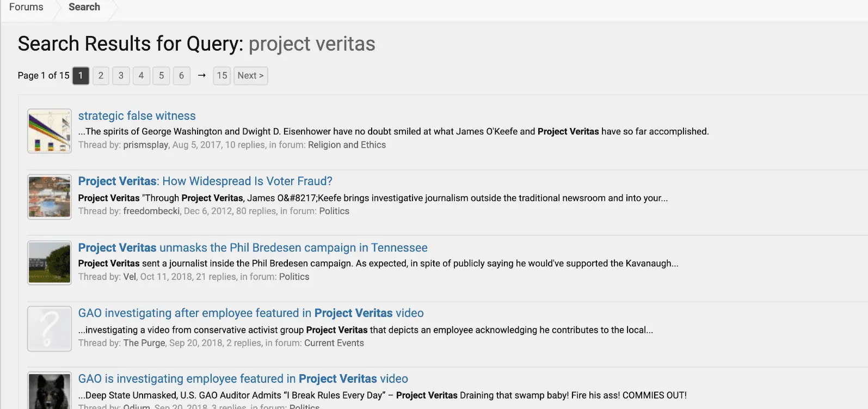This screenshot has height=409, width=868.
Task: Open 'GAO investigating after employee featured' thread
Action: point(250,313)
